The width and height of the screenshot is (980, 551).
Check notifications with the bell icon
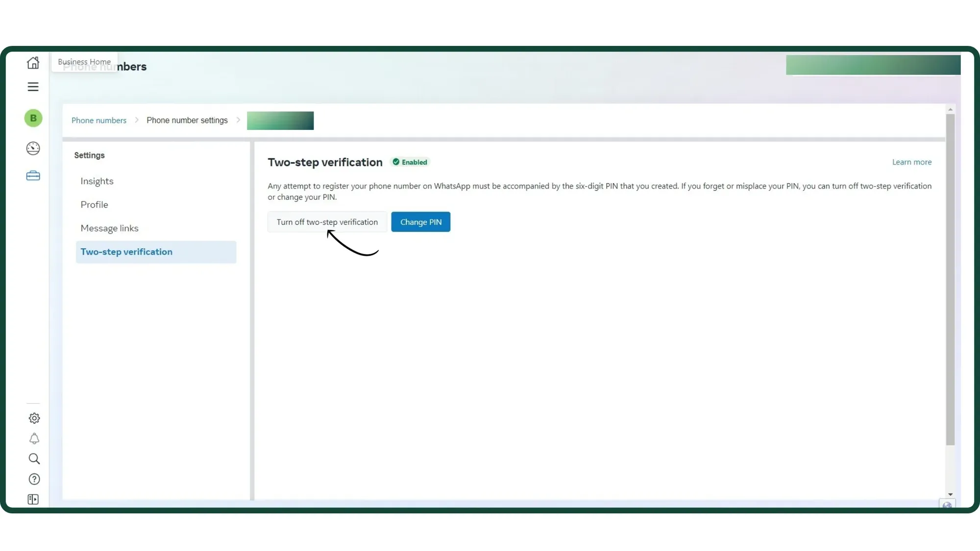(34, 439)
